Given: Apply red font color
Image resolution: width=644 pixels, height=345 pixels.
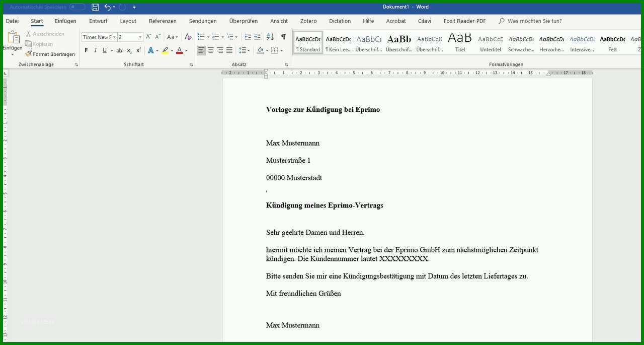Looking at the screenshot, I should [x=179, y=50].
